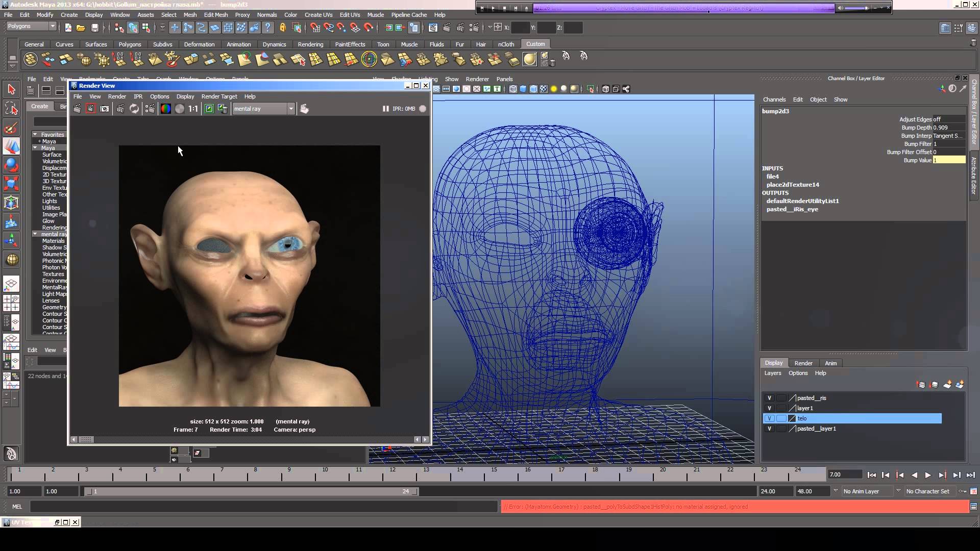Click the IPR render button in Render View
The image size is (980, 551).
pos(120,109)
